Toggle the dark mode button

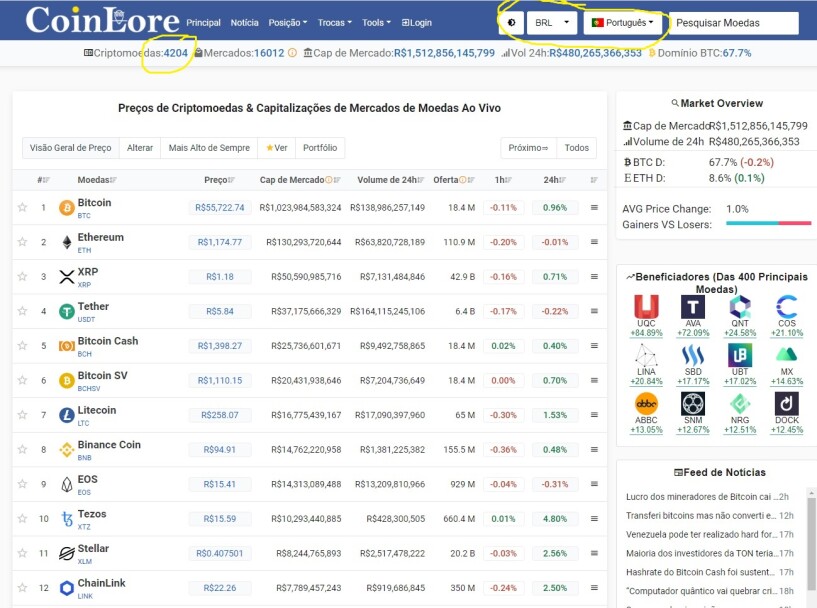tap(511, 23)
